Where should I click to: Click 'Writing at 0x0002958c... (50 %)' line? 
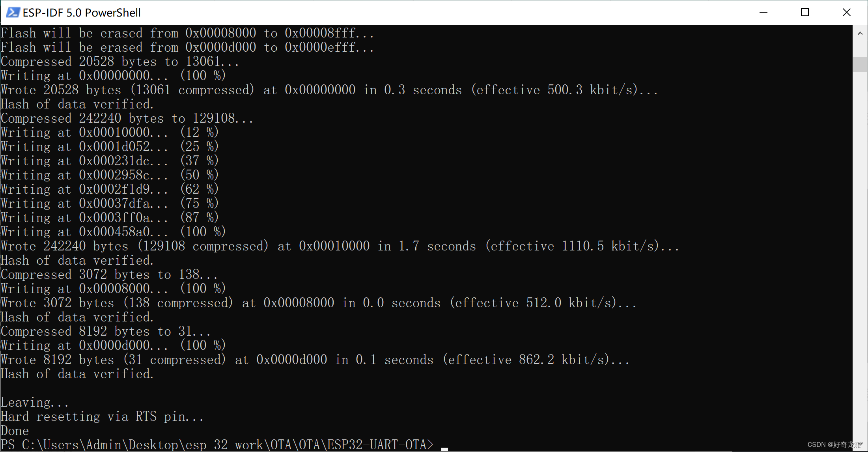(110, 175)
